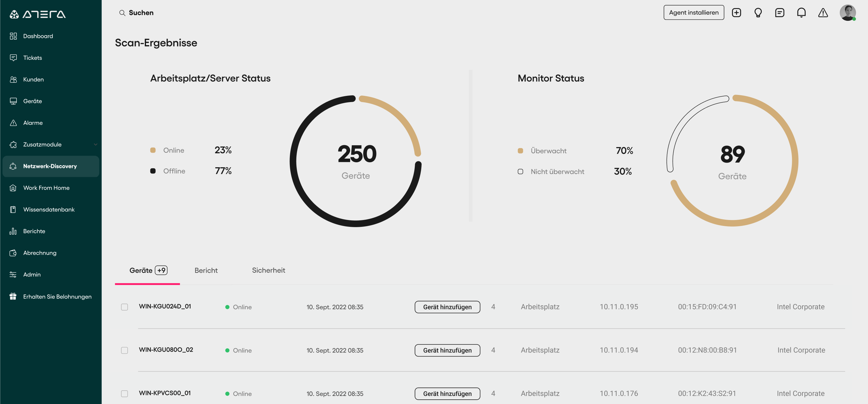The image size is (868, 404).
Task: Click device name WIN-KGU024D_01
Action: point(165,306)
